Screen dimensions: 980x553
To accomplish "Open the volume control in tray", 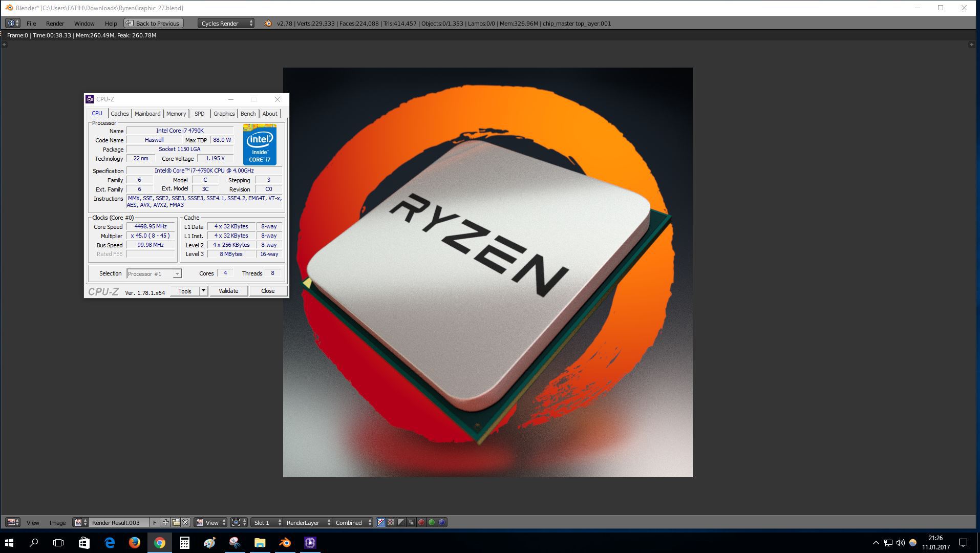I will [901, 543].
